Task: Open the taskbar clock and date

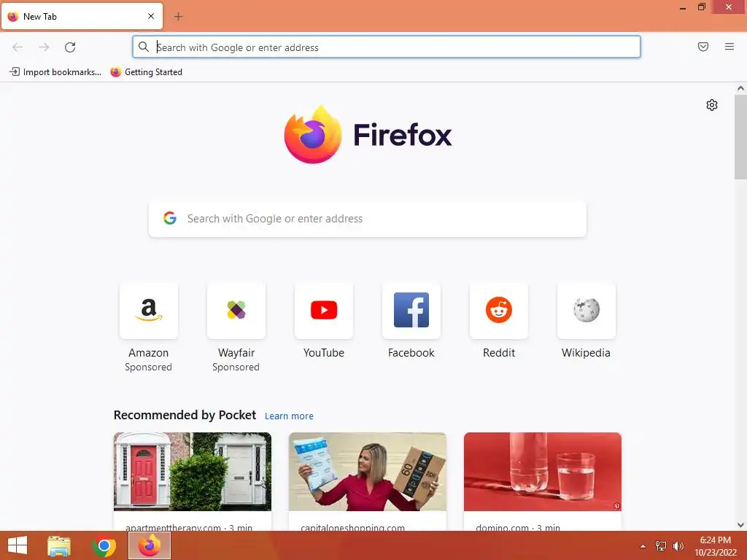Action: (x=716, y=546)
